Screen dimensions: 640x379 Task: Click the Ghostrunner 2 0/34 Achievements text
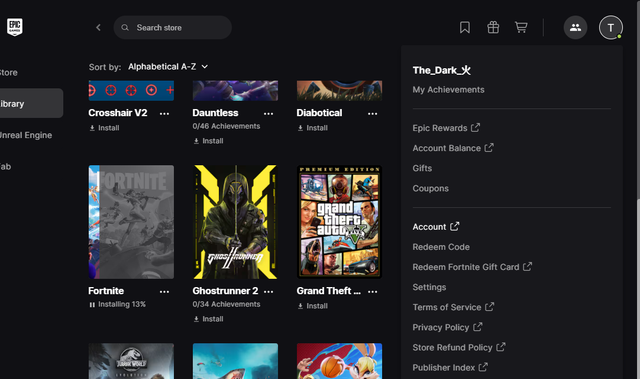coord(226,304)
